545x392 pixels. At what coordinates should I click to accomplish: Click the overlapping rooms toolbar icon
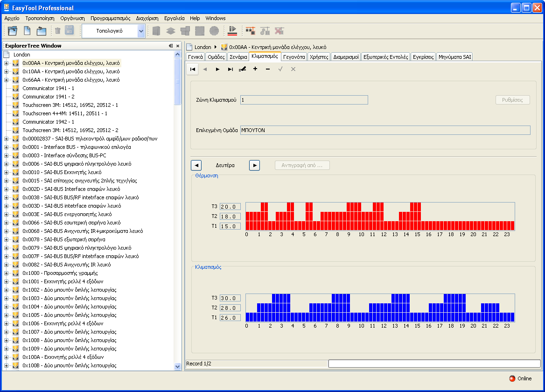pyautogui.click(x=185, y=31)
